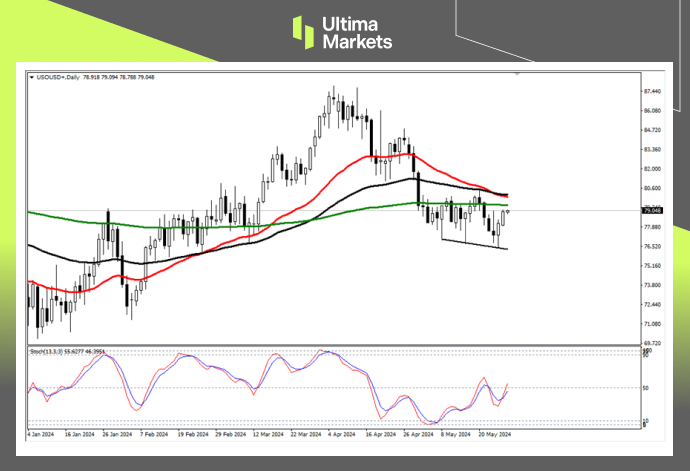
Task: Click the stochastic 50 level on scale
Action: (647, 388)
